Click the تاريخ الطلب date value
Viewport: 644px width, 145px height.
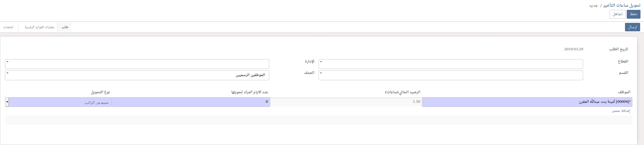click(573, 49)
